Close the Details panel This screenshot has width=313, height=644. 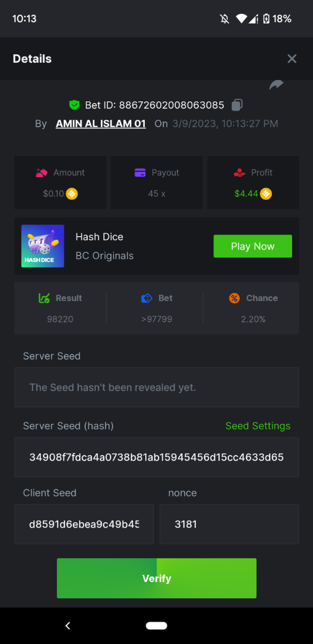[292, 59]
